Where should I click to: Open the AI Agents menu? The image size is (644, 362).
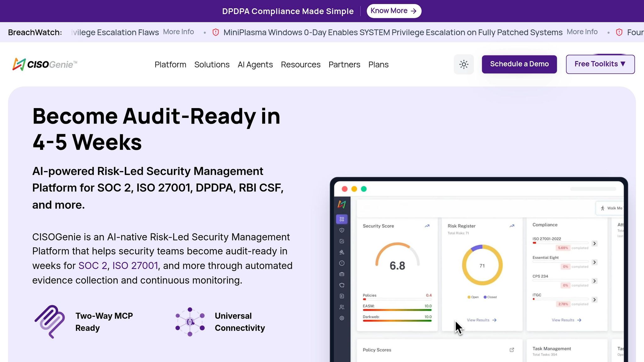point(255,65)
